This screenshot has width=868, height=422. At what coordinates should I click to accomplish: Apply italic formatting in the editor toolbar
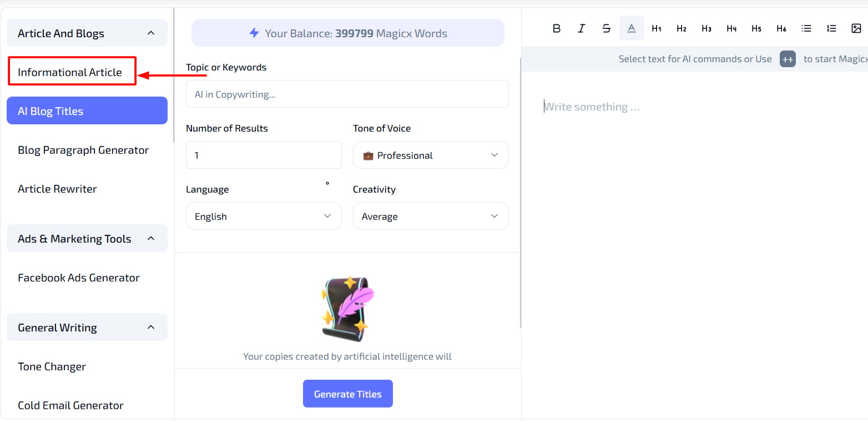click(x=582, y=28)
